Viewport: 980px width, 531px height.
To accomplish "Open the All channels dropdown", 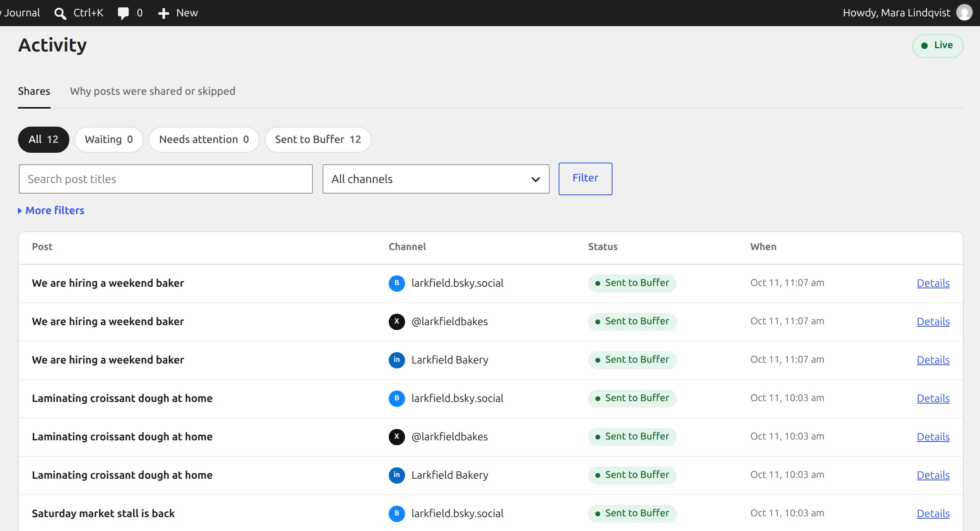I will [x=436, y=179].
